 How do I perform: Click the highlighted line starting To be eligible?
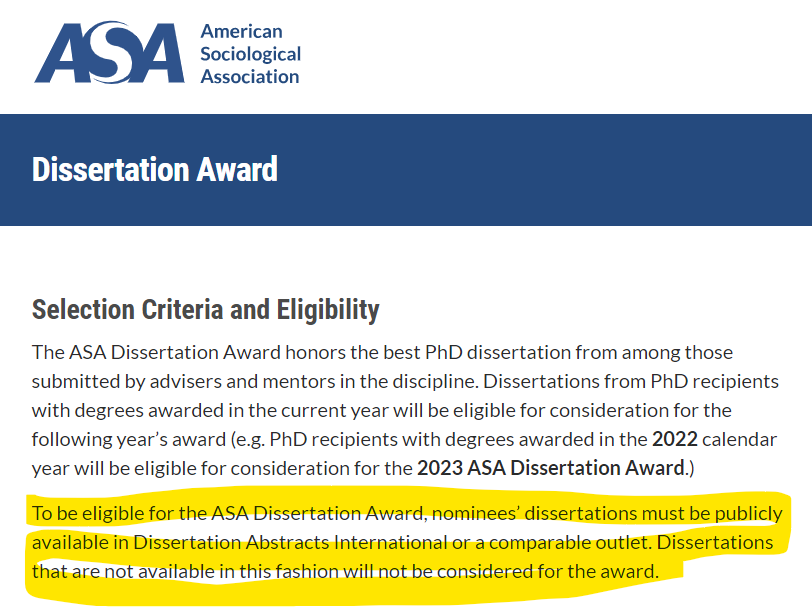pos(407,514)
